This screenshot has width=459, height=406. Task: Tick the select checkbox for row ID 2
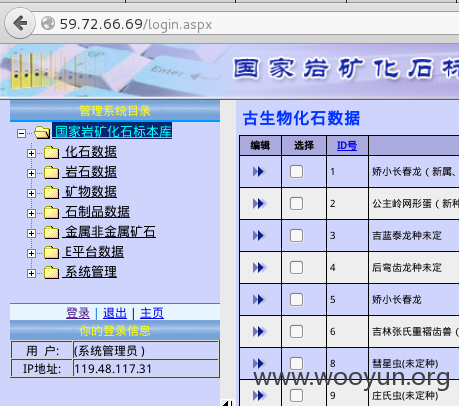(x=296, y=204)
